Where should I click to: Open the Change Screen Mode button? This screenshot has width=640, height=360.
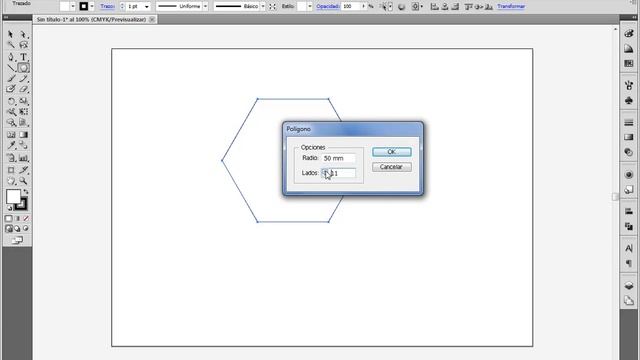pos(17,240)
